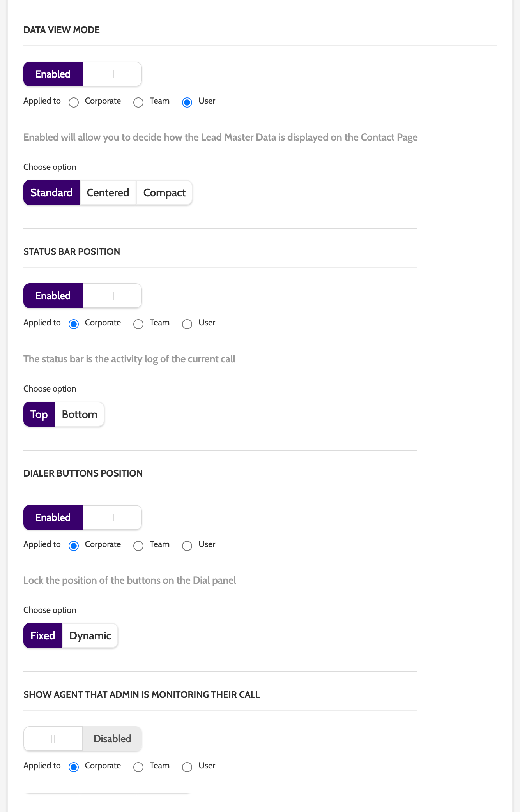The image size is (520, 812).
Task: Choose the Centered data view option
Action: click(108, 192)
